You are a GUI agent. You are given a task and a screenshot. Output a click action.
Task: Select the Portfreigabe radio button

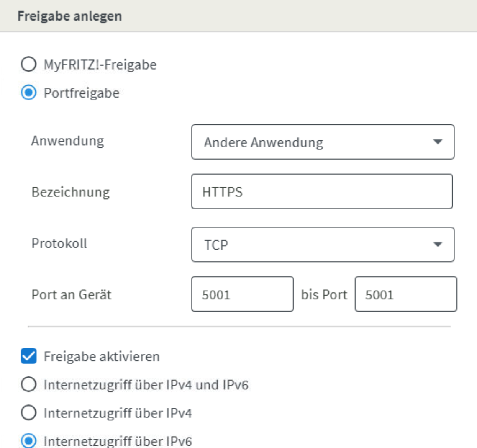coord(28,93)
